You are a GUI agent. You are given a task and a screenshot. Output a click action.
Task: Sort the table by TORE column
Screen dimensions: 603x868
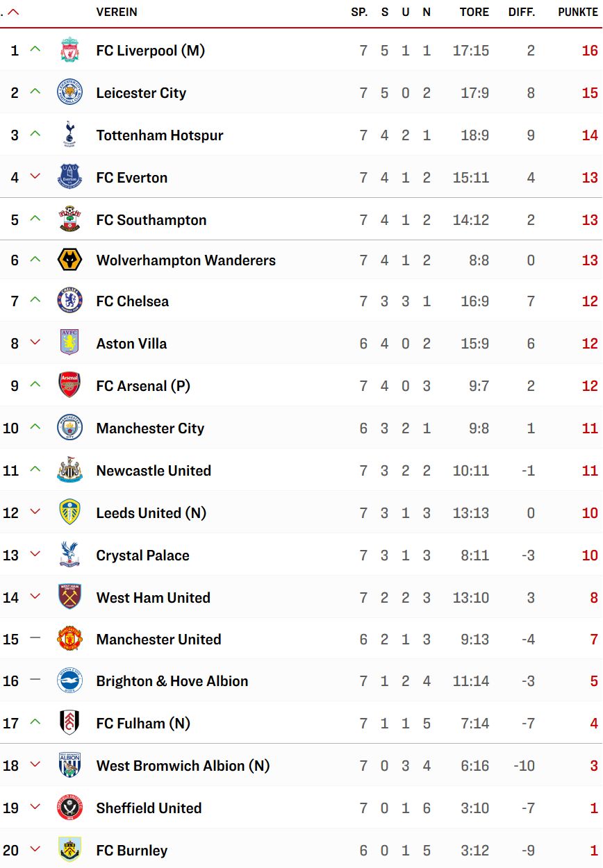pos(474,12)
